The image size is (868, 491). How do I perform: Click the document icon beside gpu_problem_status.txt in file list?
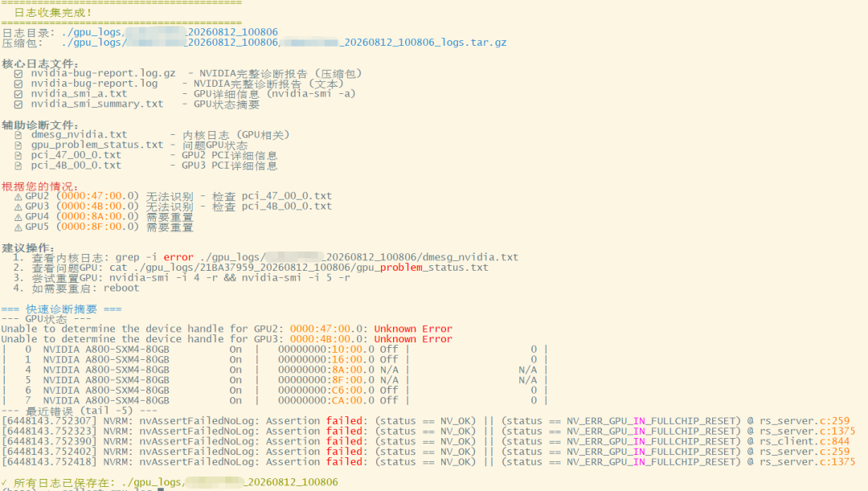click(x=18, y=145)
